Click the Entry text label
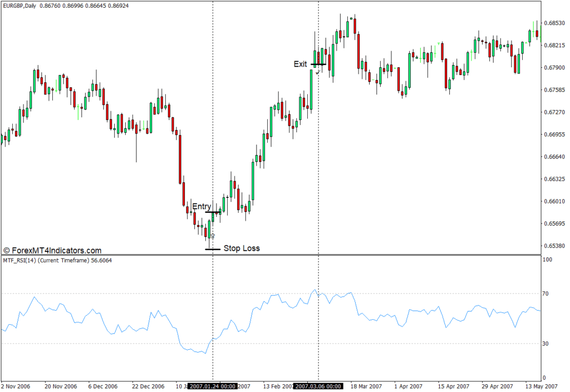 pos(202,206)
